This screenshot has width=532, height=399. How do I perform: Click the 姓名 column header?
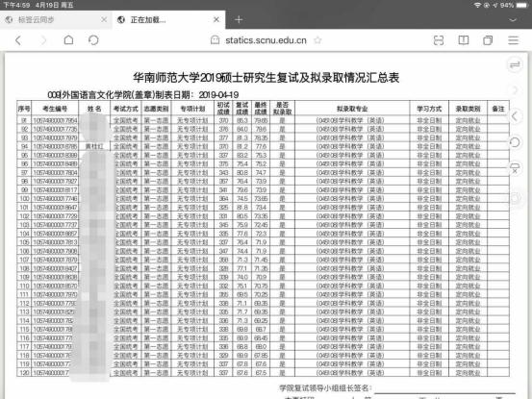(94, 109)
